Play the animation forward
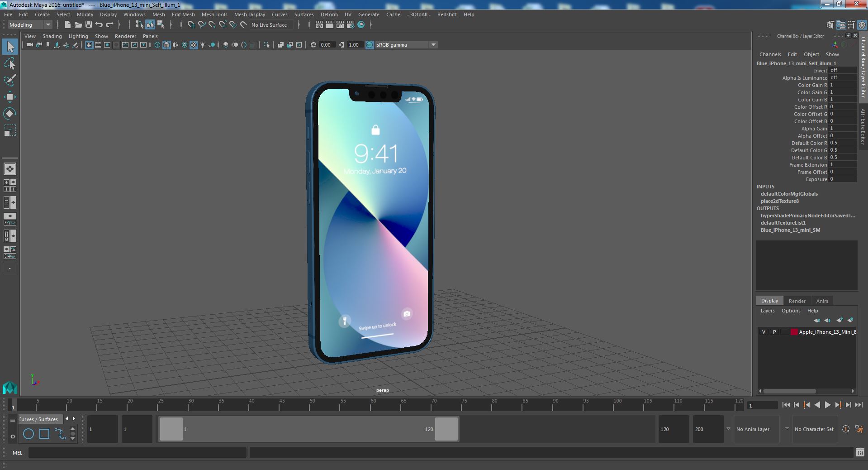This screenshot has width=868, height=470. click(827, 405)
